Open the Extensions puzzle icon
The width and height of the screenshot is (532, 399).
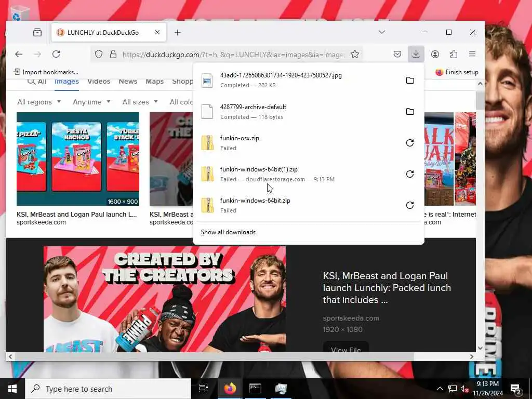[454, 54]
